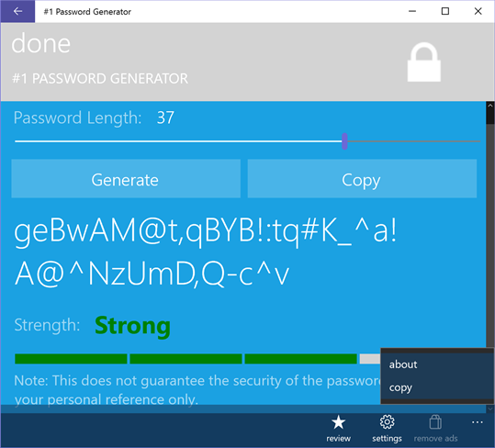The height and width of the screenshot is (448, 495).
Task: Click the large Copy button
Action: coord(362,179)
